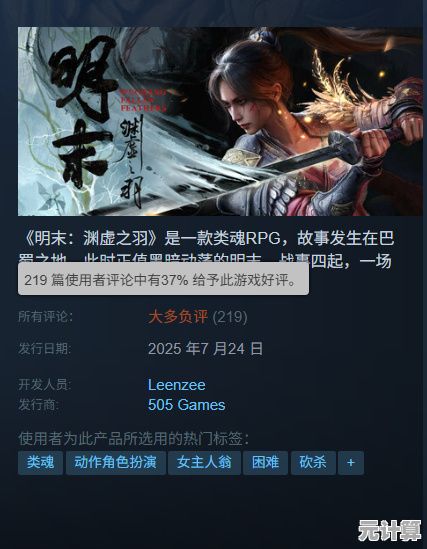Image resolution: width=427 pixels, height=549 pixels.
Task: Select the 砍杀 tag
Action: click(x=313, y=463)
